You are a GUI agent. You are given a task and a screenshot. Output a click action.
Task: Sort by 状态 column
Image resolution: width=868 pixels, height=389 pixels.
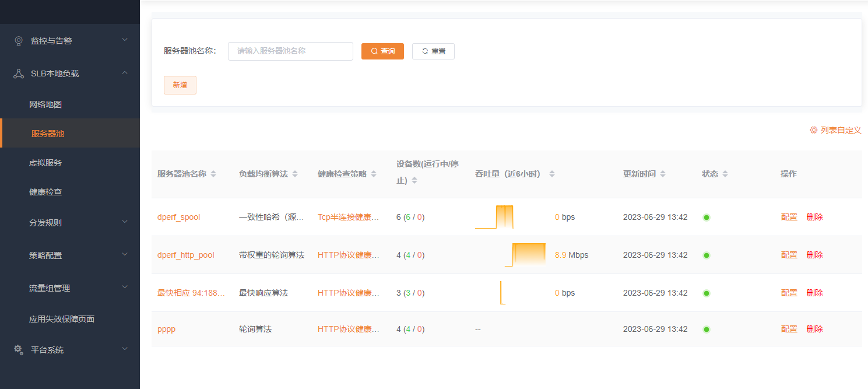pos(725,174)
